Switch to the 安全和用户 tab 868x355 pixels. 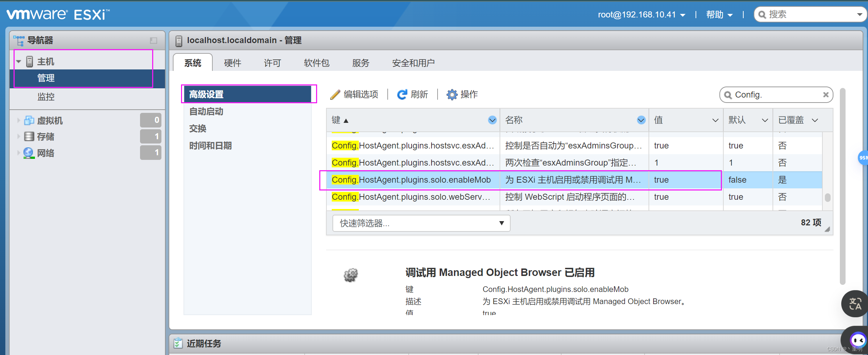click(x=413, y=63)
